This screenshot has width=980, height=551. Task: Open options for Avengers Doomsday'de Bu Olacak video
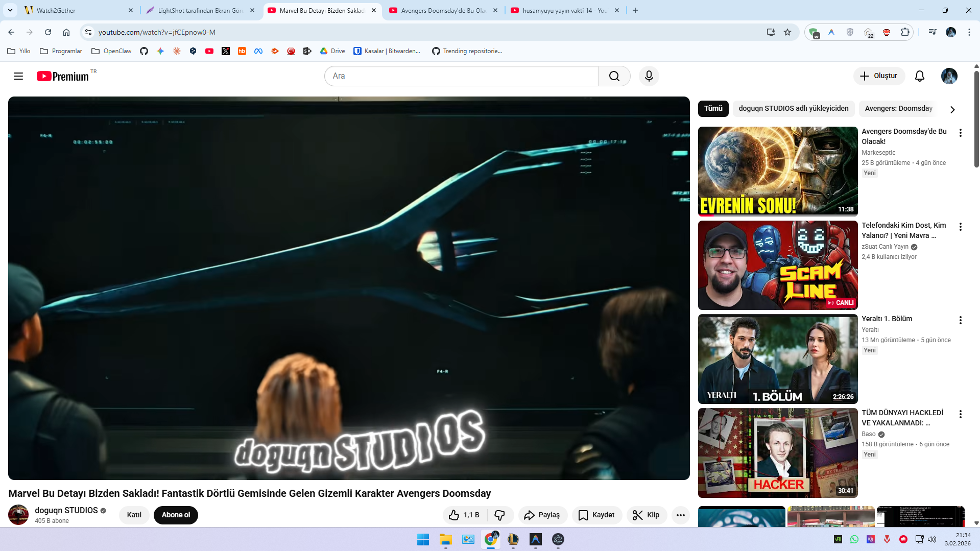pyautogui.click(x=961, y=133)
